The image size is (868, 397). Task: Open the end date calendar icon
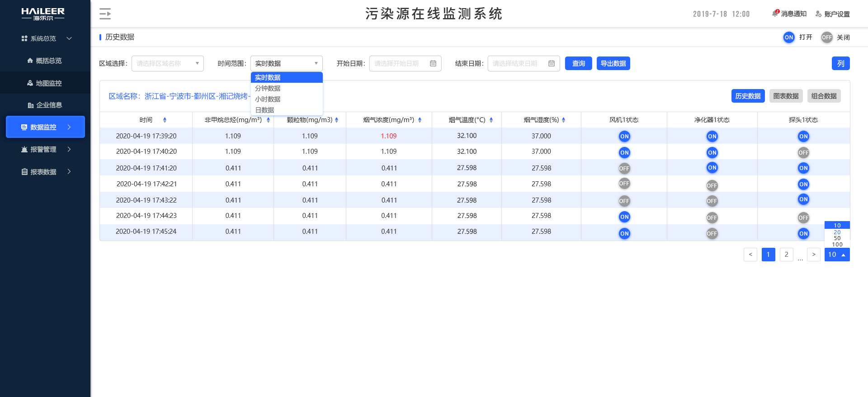tap(552, 63)
